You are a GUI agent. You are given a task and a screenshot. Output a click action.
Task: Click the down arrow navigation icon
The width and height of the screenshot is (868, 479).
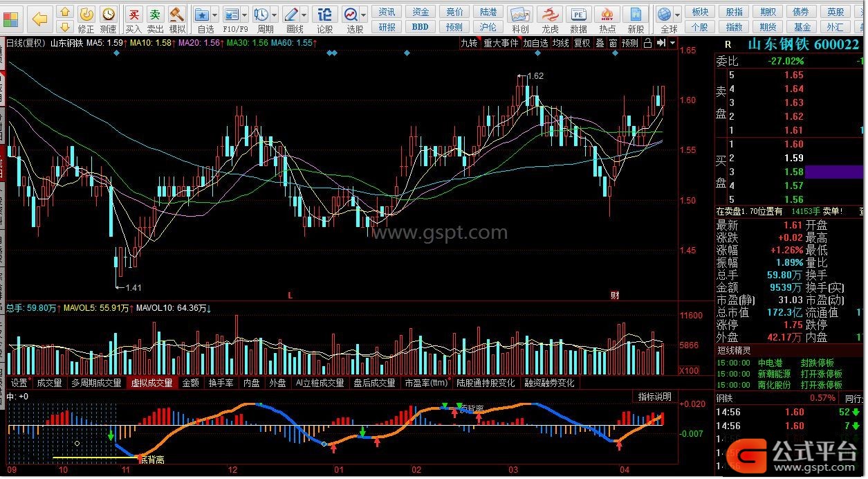click(x=65, y=27)
